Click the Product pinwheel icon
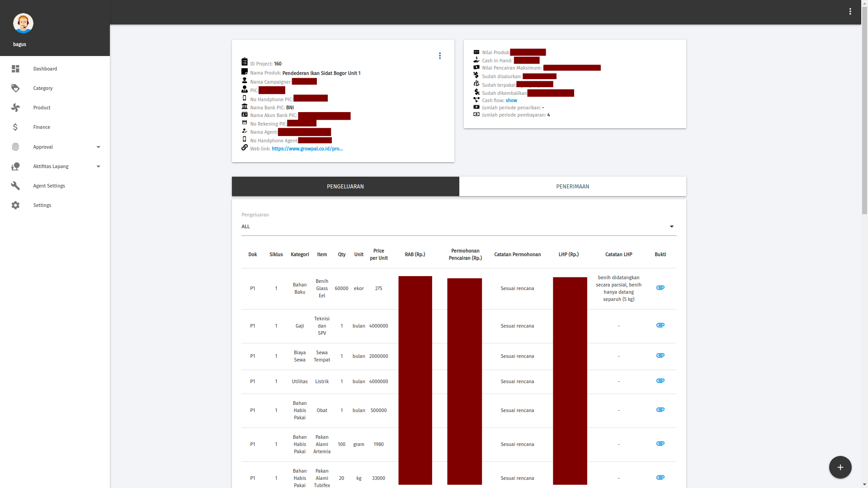 click(x=15, y=108)
